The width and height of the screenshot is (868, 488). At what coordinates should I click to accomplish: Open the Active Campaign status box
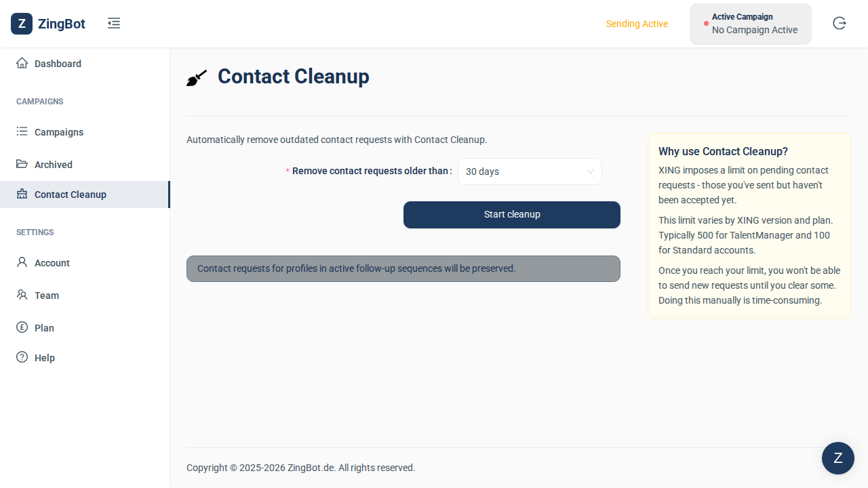tap(751, 24)
